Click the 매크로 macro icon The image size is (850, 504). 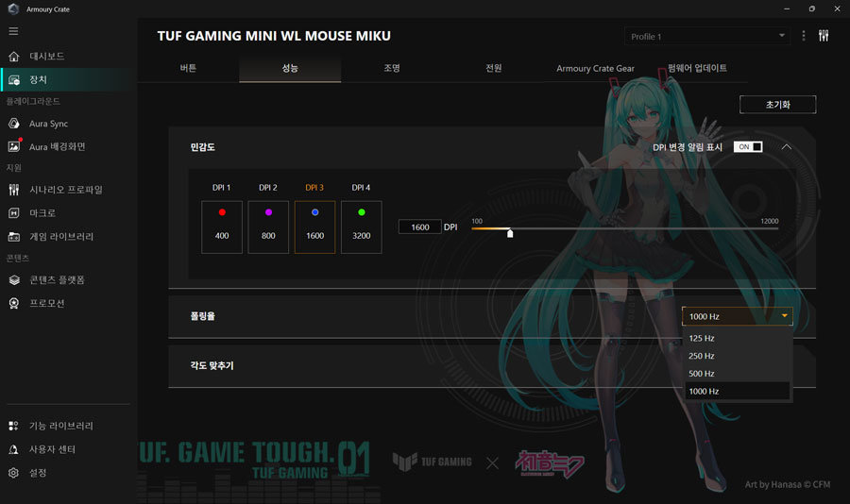[x=14, y=213]
